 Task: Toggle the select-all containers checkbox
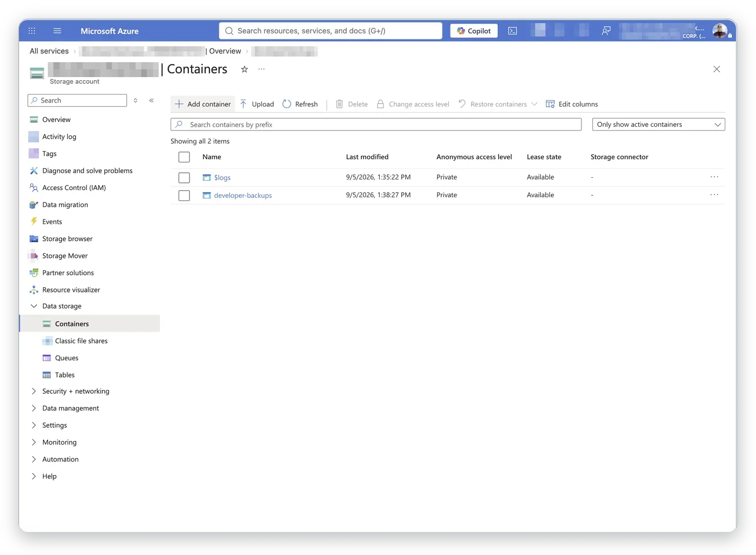click(184, 157)
